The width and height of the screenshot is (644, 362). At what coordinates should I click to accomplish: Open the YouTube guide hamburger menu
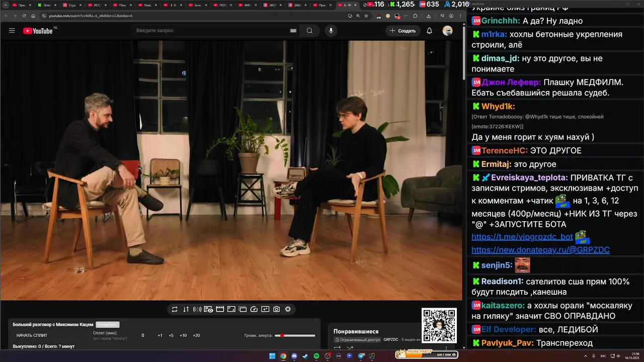click(x=12, y=31)
